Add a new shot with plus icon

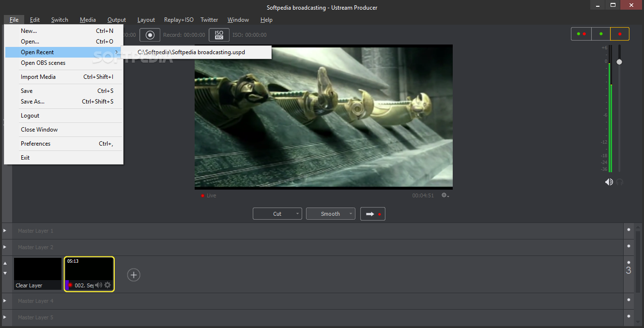point(134,275)
